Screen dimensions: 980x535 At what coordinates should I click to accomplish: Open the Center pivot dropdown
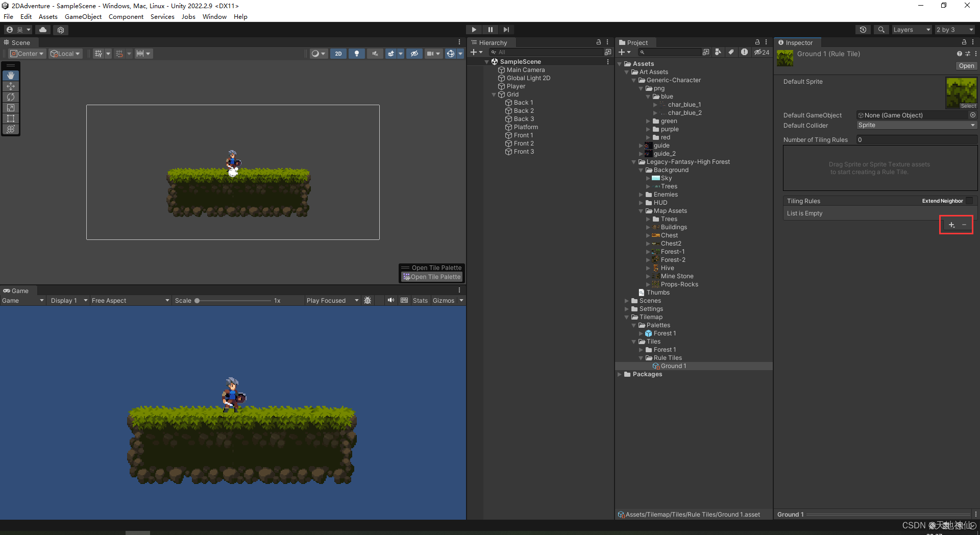pyautogui.click(x=28, y=54)
